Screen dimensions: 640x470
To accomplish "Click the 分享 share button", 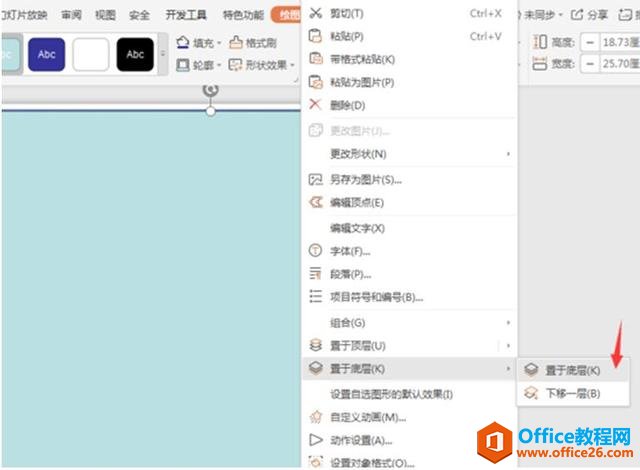I will click(589, 15).
